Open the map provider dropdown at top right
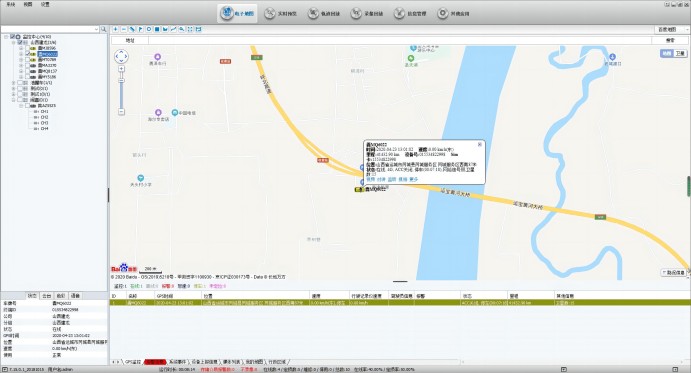Viewport: 691px width, 373px height. click(672, 29)
